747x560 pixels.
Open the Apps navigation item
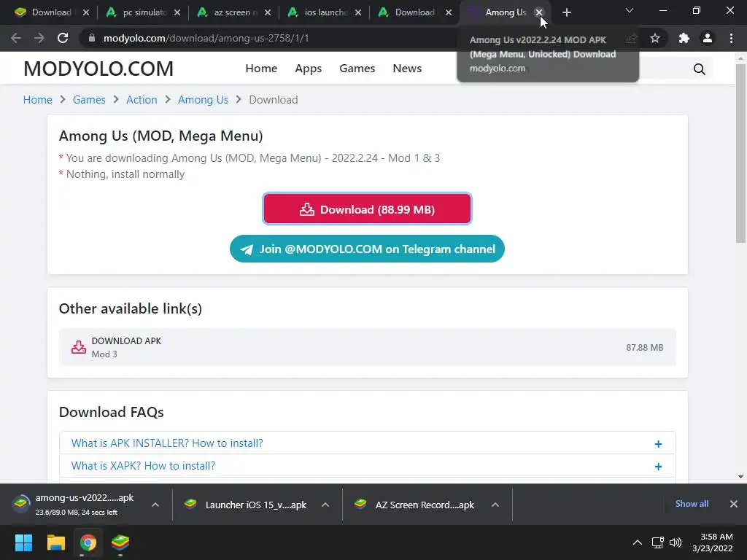pyautogui.click(x=309, y=69)
